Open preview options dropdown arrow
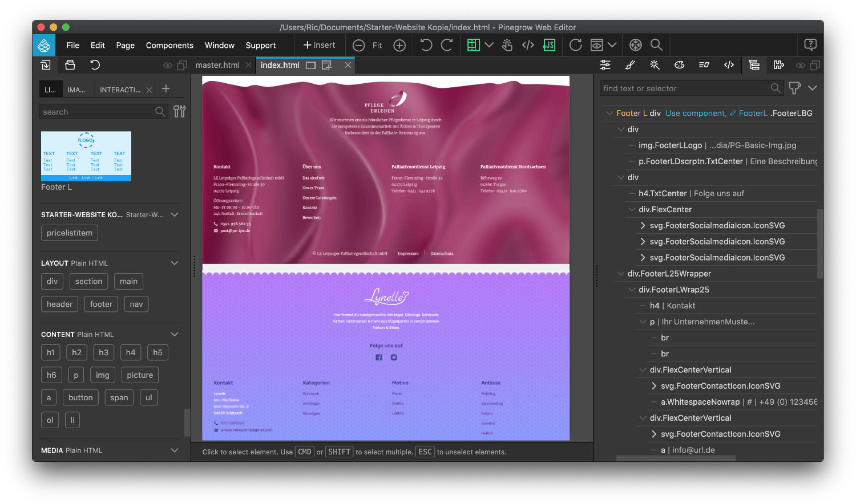Screen dimensions: 856x504 (x=612, y=45)
